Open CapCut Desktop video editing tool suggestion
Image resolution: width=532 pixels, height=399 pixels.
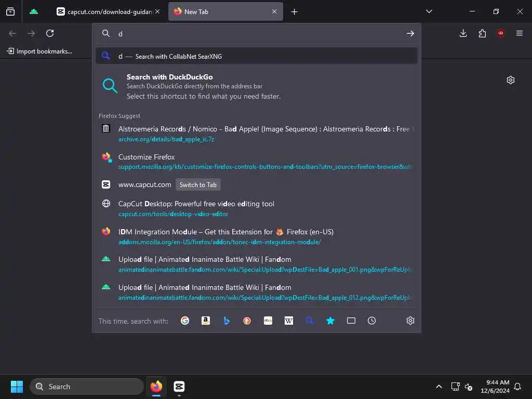(x=257, y=208)
